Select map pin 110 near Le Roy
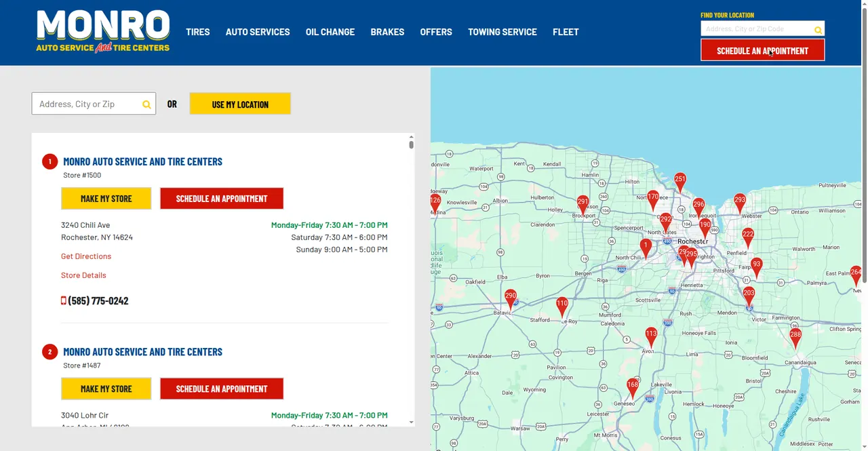This screenshot has width=868, height=451. 562,306
